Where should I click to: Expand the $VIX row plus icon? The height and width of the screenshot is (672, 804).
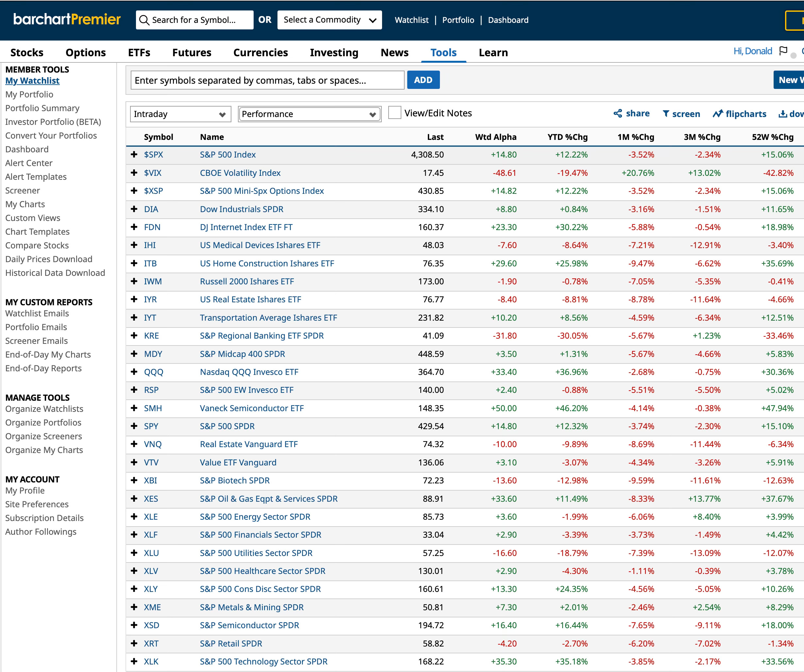[x=134, y=173]
